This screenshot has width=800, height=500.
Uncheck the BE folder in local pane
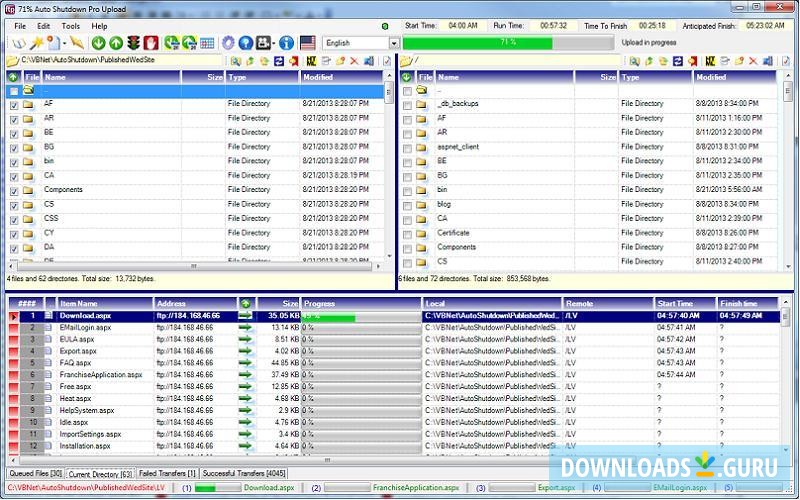(14, 134)
